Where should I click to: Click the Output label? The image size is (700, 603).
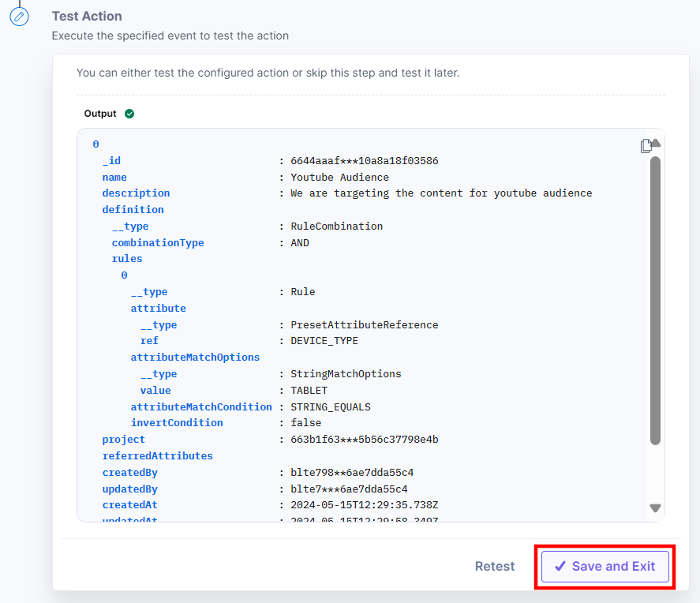(x=100, y=114)
